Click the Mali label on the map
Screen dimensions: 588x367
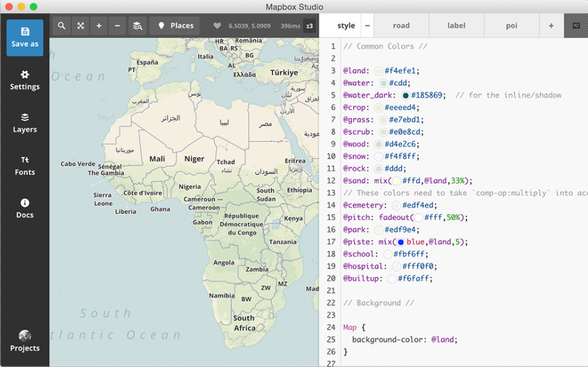pos(157,159)
